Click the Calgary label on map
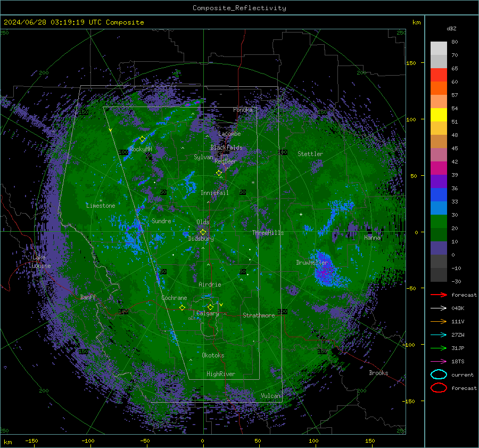479x448 pixels. point(208,313)
